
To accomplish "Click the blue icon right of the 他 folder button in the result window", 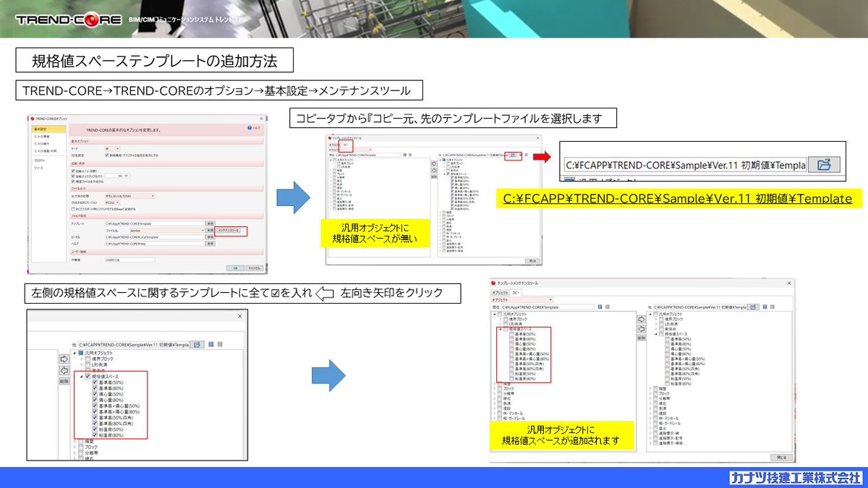I will [765, 307].
